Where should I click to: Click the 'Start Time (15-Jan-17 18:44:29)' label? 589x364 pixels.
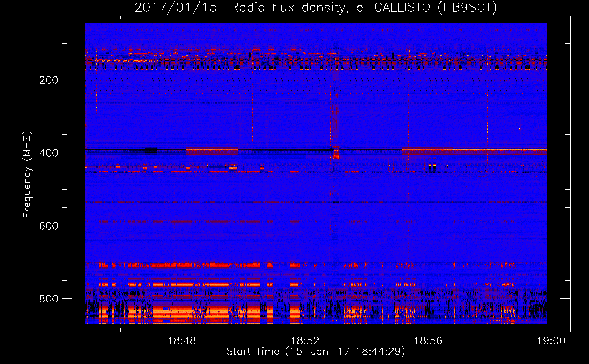click(x=316, y=352)
